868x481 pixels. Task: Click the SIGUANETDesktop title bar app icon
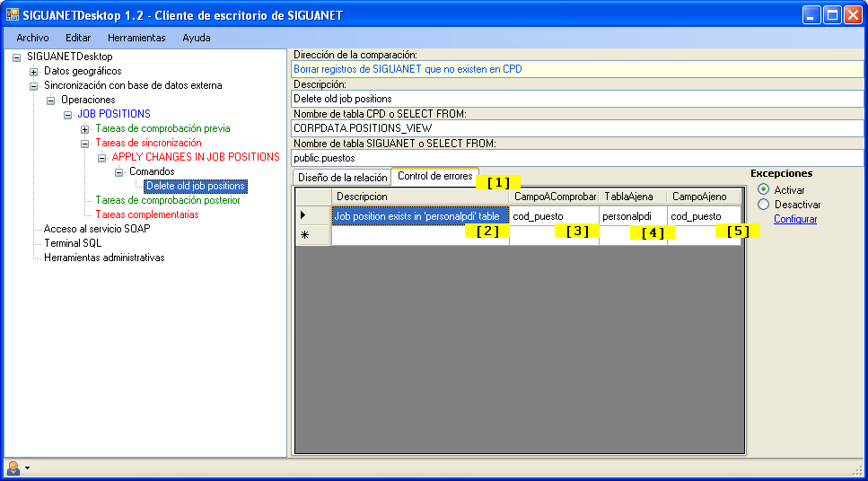(13, 15)
